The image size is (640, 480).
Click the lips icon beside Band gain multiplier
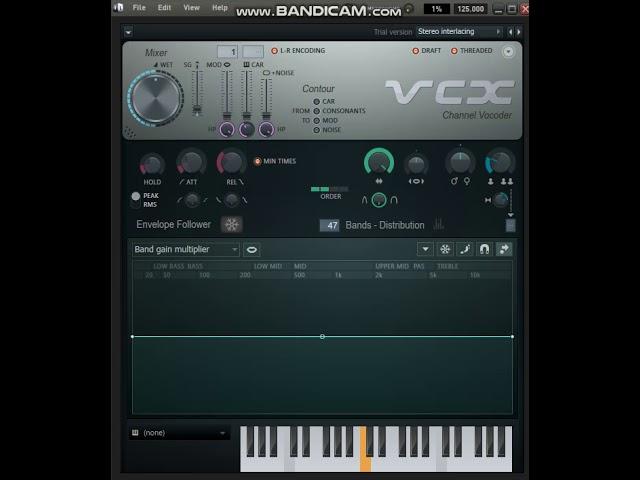[251, 249]
